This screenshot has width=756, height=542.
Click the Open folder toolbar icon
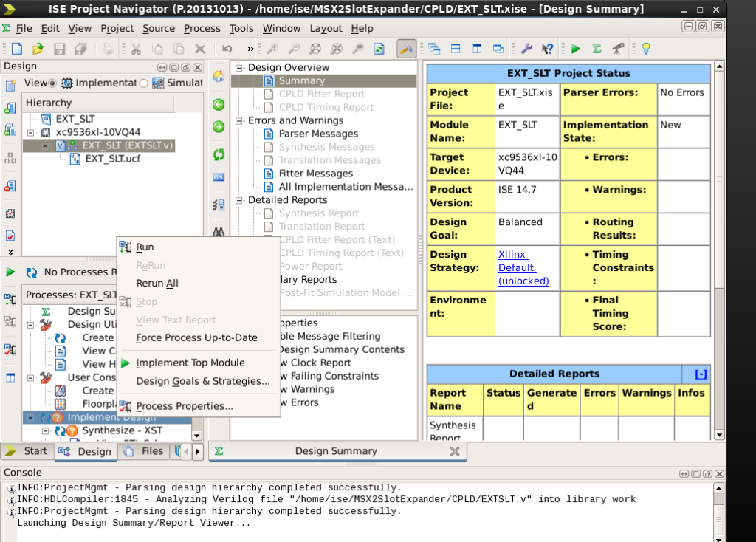38,49
